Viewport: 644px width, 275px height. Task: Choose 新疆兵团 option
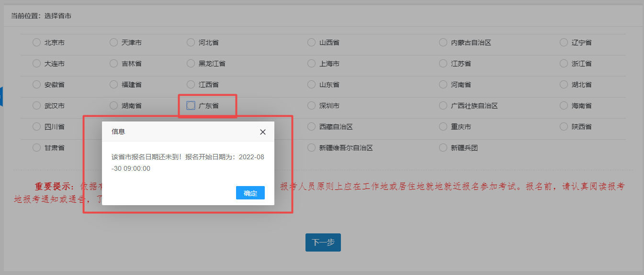[x=443, y=148]
